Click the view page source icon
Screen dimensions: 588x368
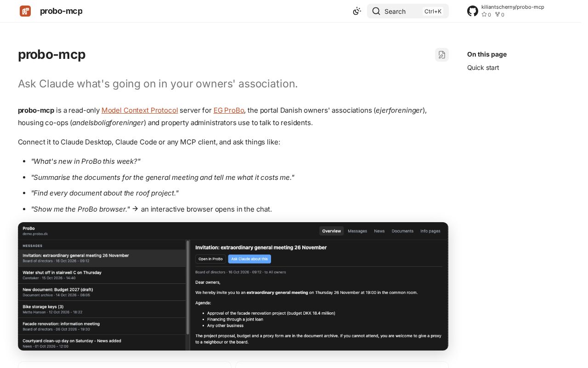point(442,55)
